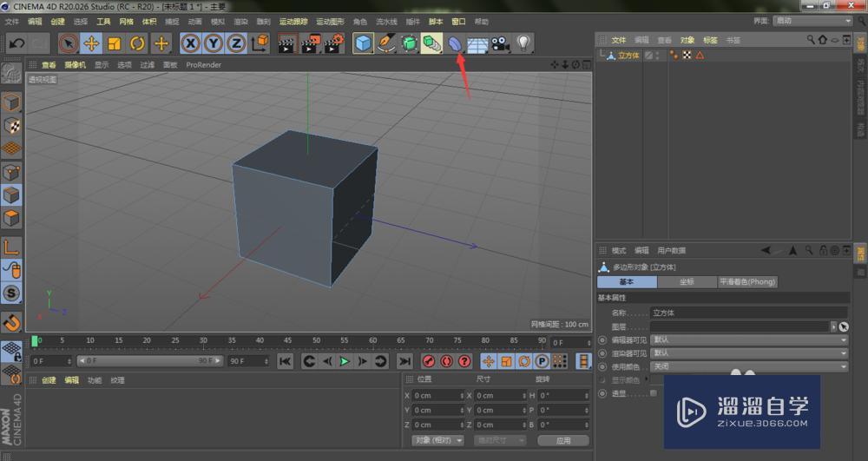Click frame 45 on the timeline ruler
This screenshot has width=868, height=461.
[288, 341]
